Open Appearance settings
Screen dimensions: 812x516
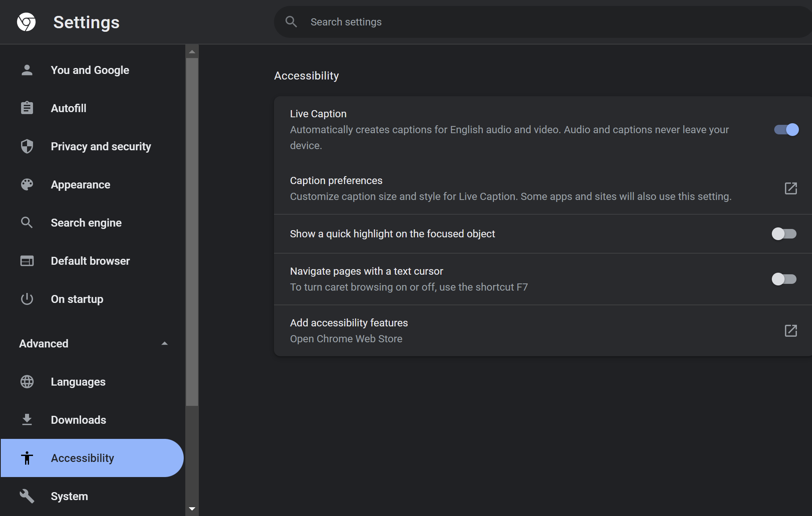92,184
